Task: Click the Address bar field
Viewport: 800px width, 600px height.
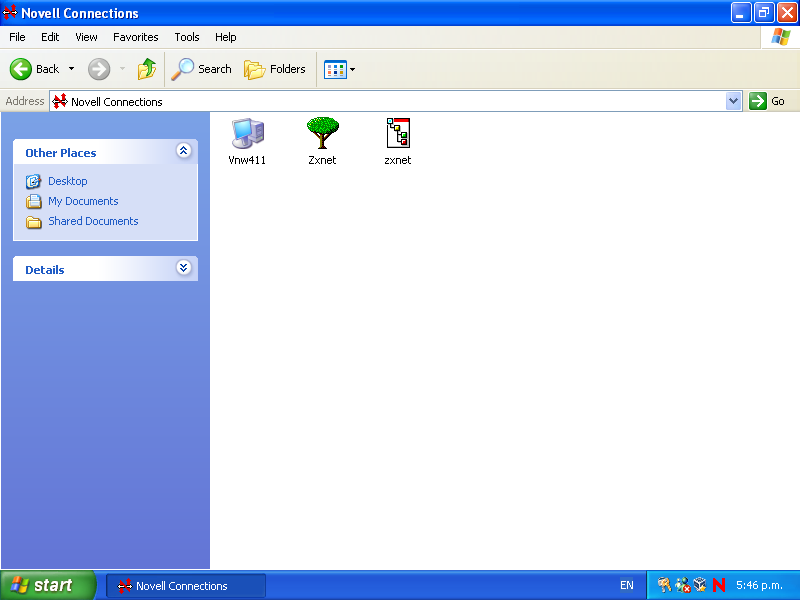Action: [395, 102]
